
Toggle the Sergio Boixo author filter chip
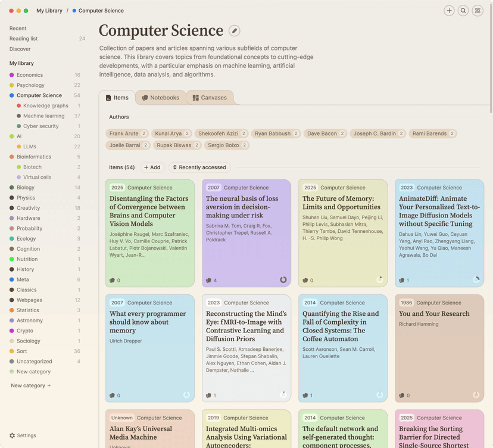click(227, 145)
